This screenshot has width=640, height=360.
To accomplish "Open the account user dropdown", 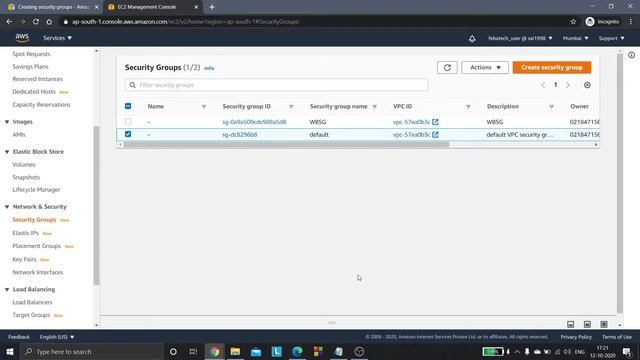I will (520, 38).
